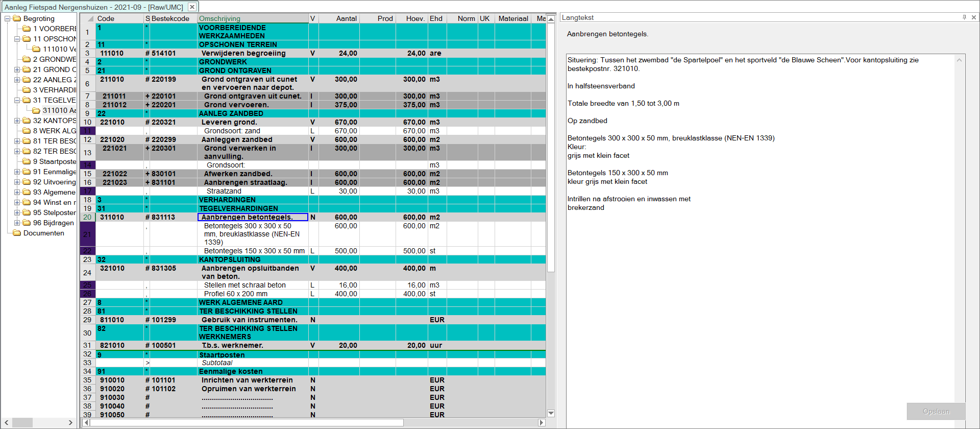Sort by the Omschrijving column header
980x429 pixels.
click(x=253, y=18)
